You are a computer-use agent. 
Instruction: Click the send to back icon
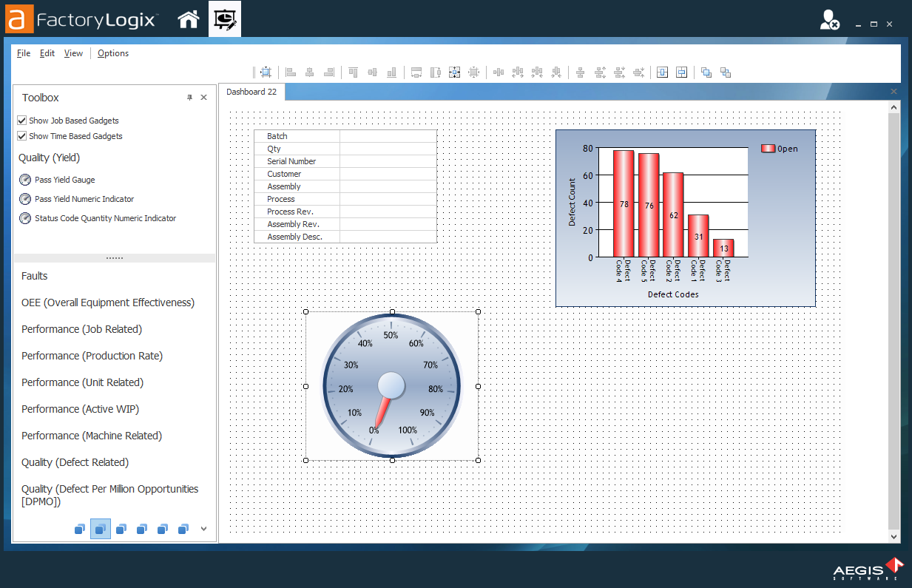pos(726,72)
